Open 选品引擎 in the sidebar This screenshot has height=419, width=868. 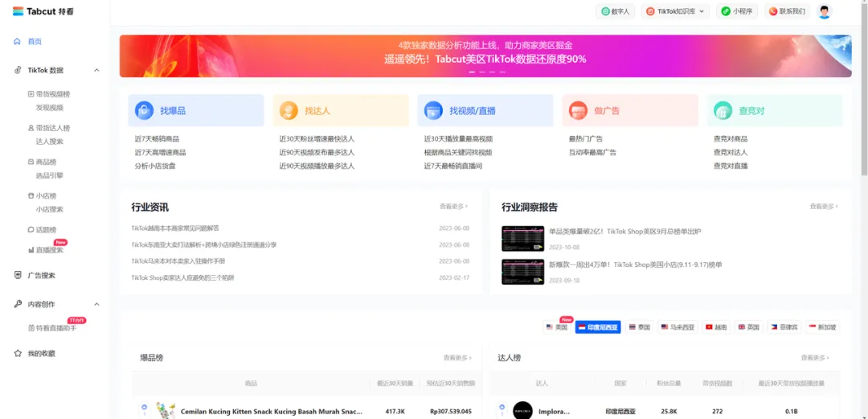pos(49,175)
